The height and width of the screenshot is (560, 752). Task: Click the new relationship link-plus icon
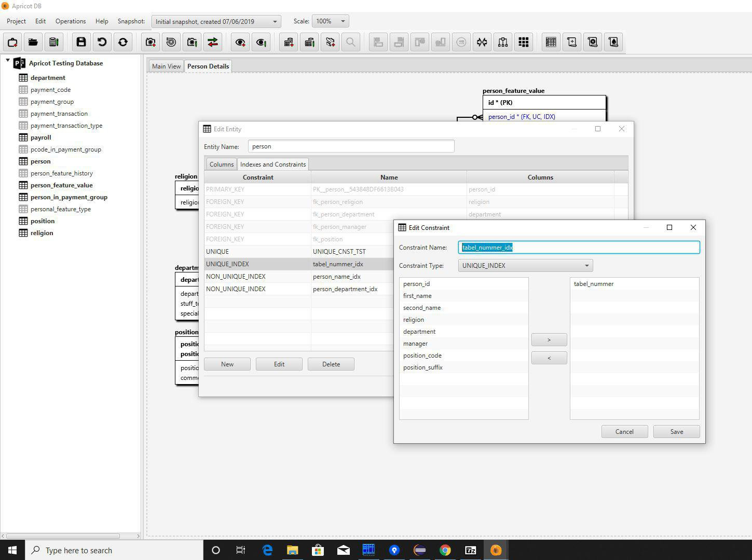tap(330, 42)
